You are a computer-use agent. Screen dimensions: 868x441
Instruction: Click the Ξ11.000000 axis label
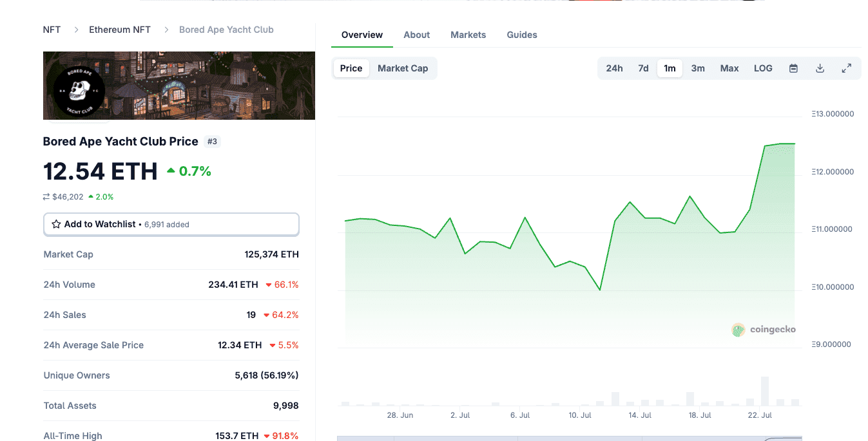833,229
